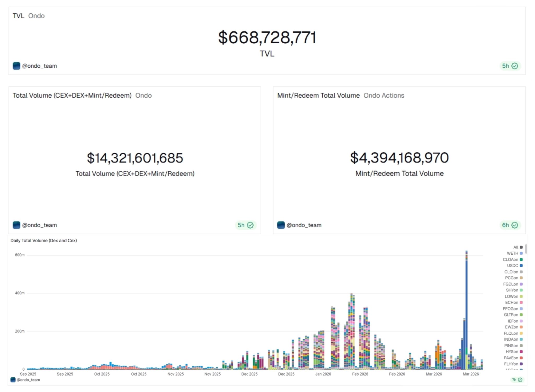Open the @ondo_team link in Mint/Redeem panel
Image resolution: width=535 pixels, height=392 pixels.
click(304, 225)
